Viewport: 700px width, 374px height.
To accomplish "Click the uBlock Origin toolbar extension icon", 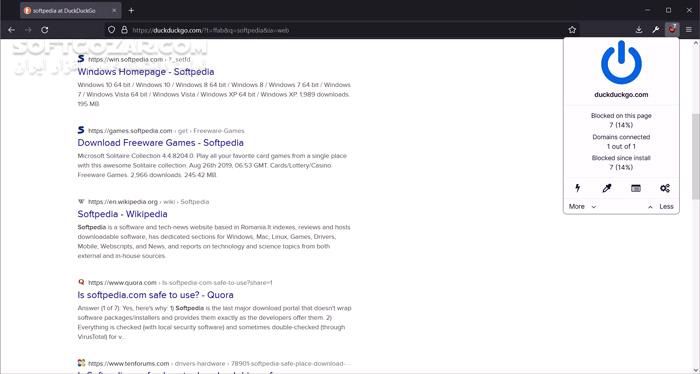I will coord(672,29).
